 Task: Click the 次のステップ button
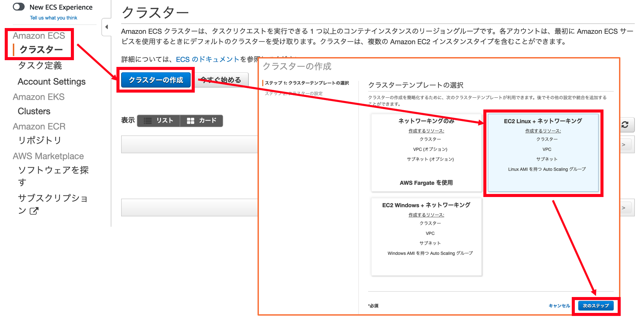coord(596,306)
